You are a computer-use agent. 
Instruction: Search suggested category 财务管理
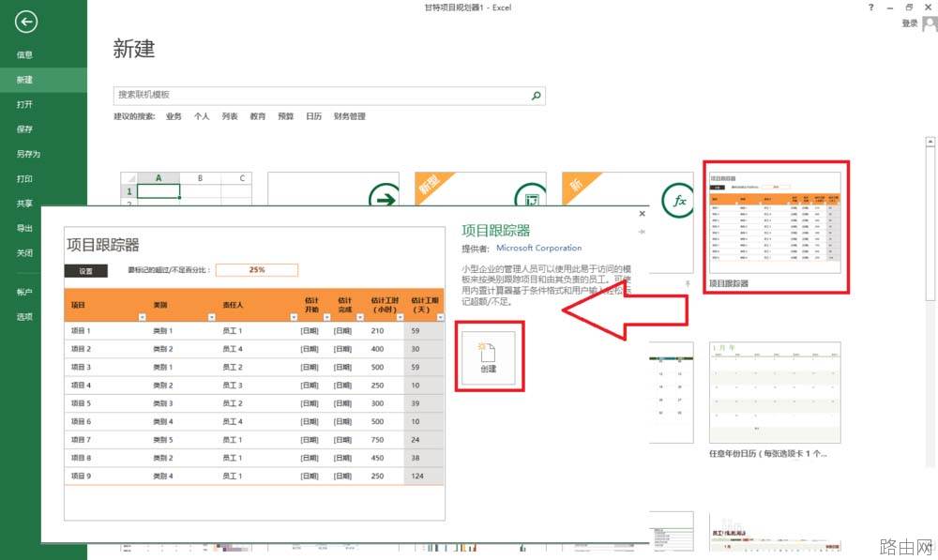point(349,116)
